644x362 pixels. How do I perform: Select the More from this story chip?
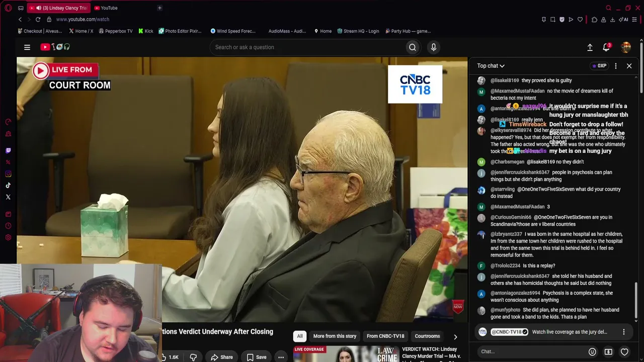pos(335,336)
